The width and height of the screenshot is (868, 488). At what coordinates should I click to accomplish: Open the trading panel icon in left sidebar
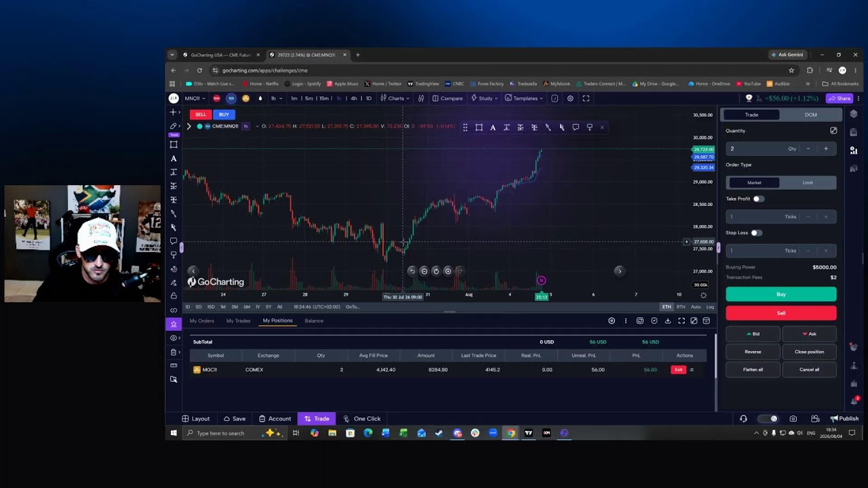(174, 324)
